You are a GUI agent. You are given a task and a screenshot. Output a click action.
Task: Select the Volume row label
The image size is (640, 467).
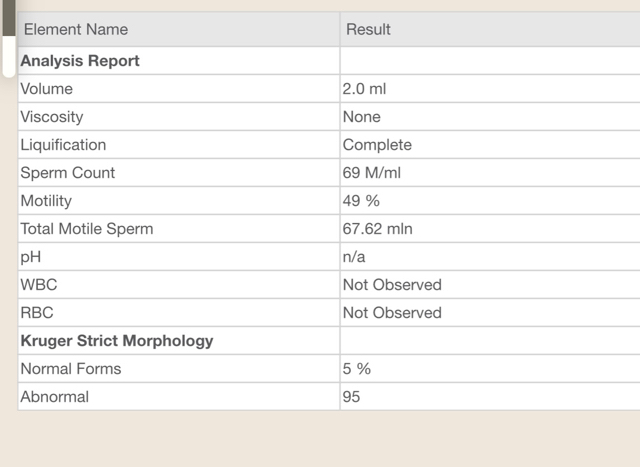(47, 89)
